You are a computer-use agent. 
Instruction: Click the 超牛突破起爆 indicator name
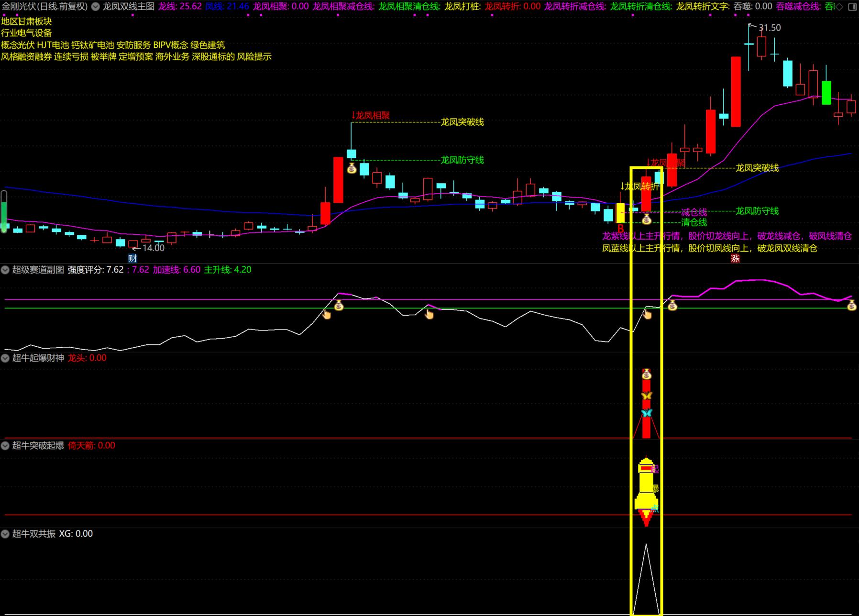coord(38,446)
